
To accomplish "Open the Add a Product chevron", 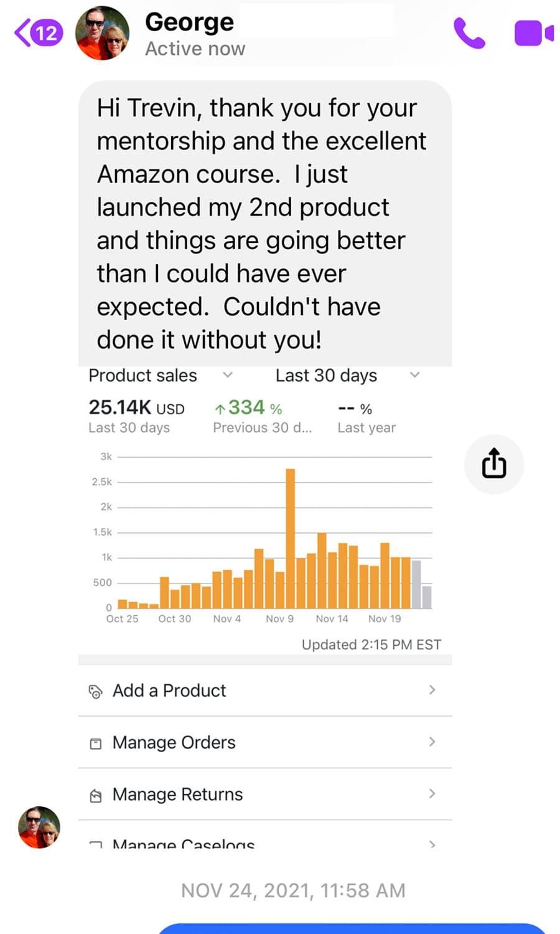I will (432, 690).
